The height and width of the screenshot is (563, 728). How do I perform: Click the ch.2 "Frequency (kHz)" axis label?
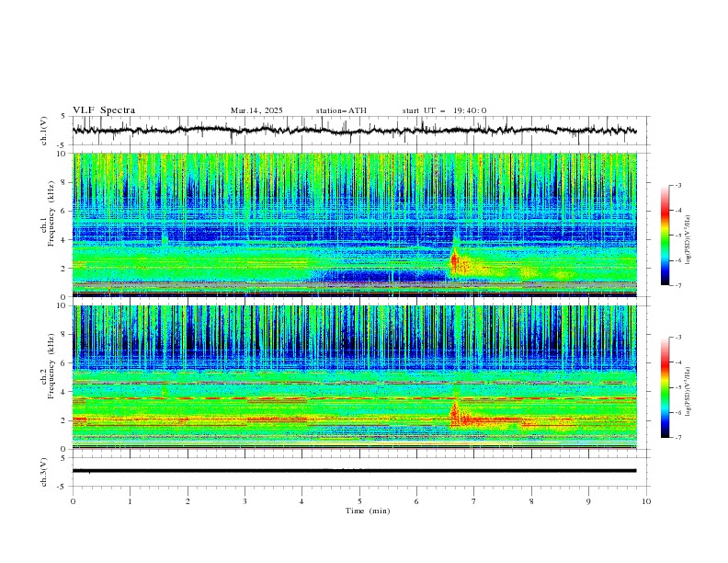coord(51,365)
